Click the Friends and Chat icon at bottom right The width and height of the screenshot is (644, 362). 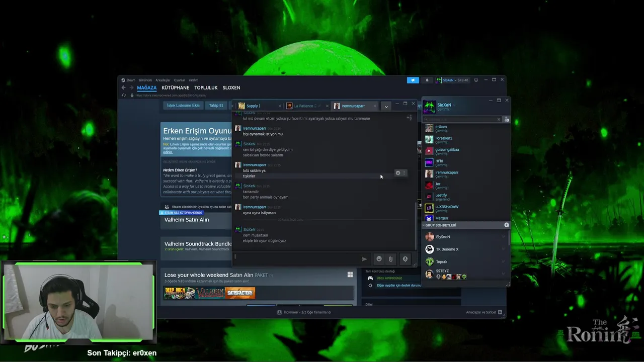pyautogui.click(x=501, y=312)
